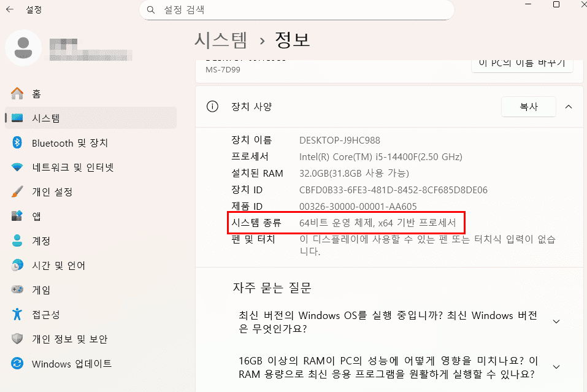This screenshot has height=392, width=587.
Task: Expand the latest Windows OS question
Action: 556,321
